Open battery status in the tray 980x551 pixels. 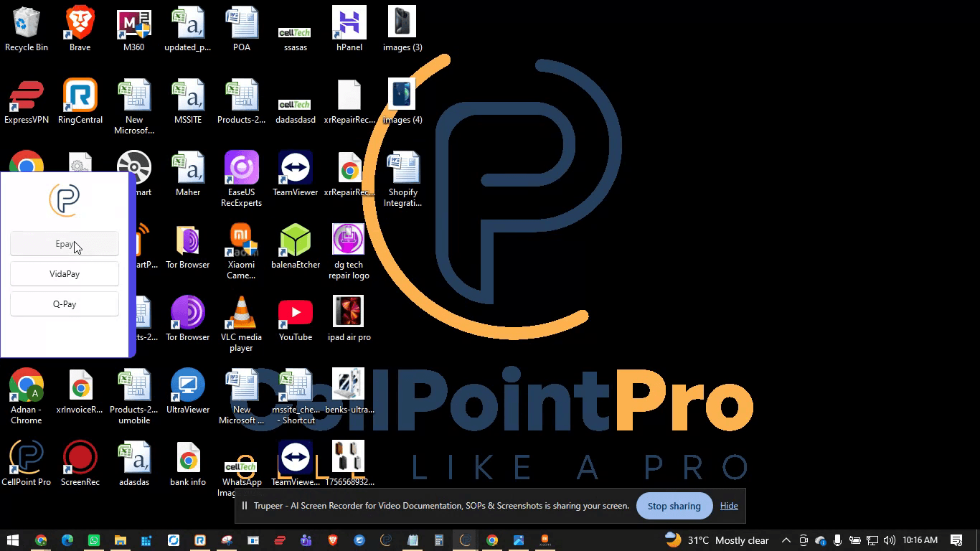[854, 540]
